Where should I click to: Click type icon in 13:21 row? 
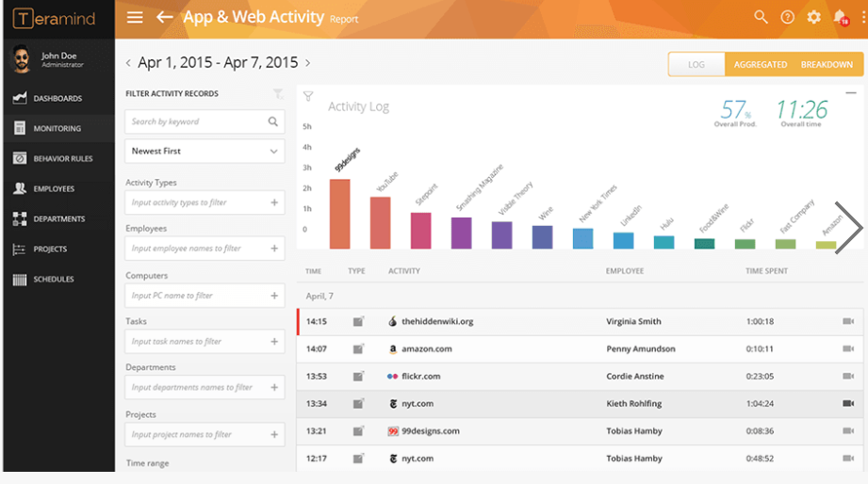tap(358, 431)
